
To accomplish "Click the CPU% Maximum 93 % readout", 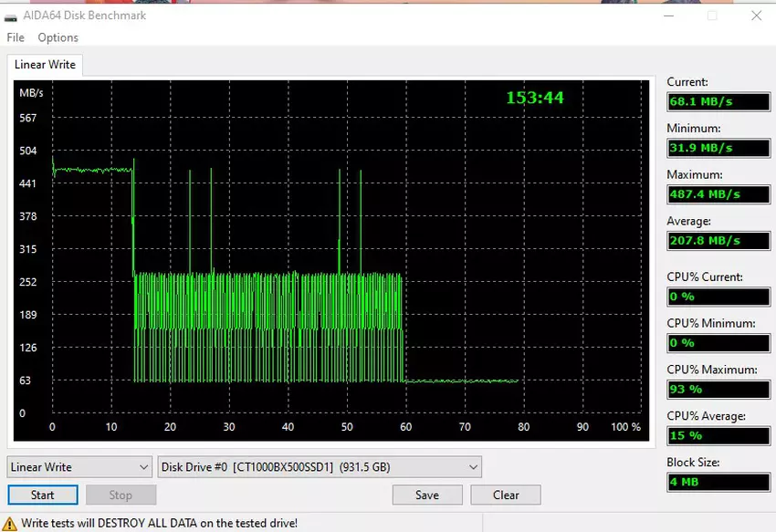I will tap(718, 389).
